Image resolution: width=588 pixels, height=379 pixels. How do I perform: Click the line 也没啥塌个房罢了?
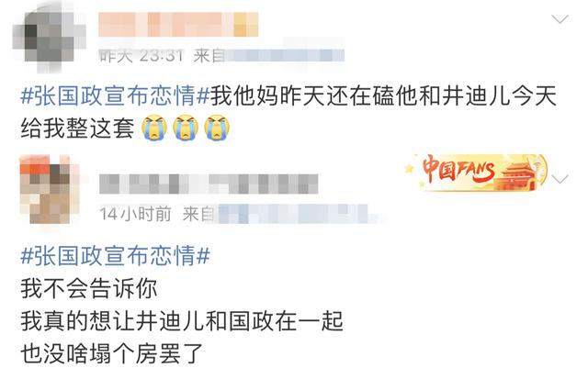[112, 353]
